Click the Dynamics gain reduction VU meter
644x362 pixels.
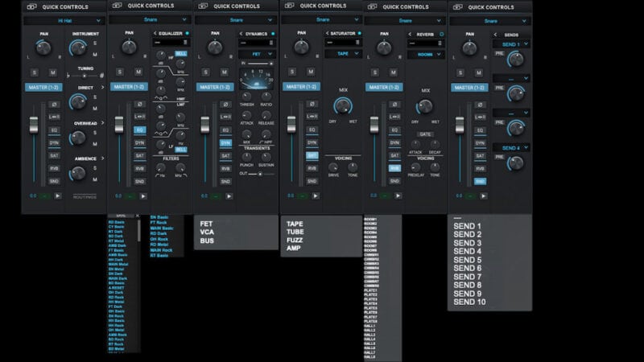(257, 79)
